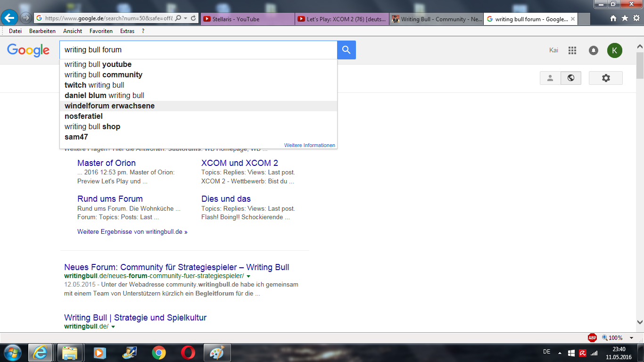
Task: Switch to the Stellaris - YouTube tab
Action: [x=248, y=19]
